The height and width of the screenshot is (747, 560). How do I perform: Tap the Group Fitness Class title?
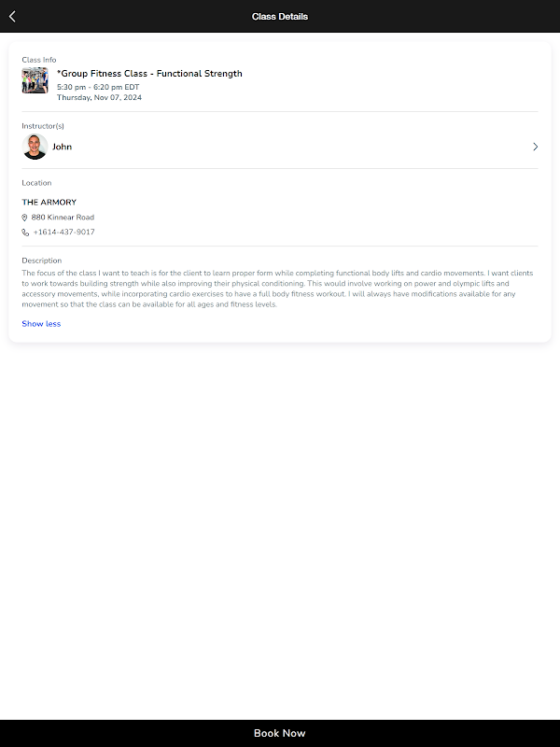[x=149, y=74]
